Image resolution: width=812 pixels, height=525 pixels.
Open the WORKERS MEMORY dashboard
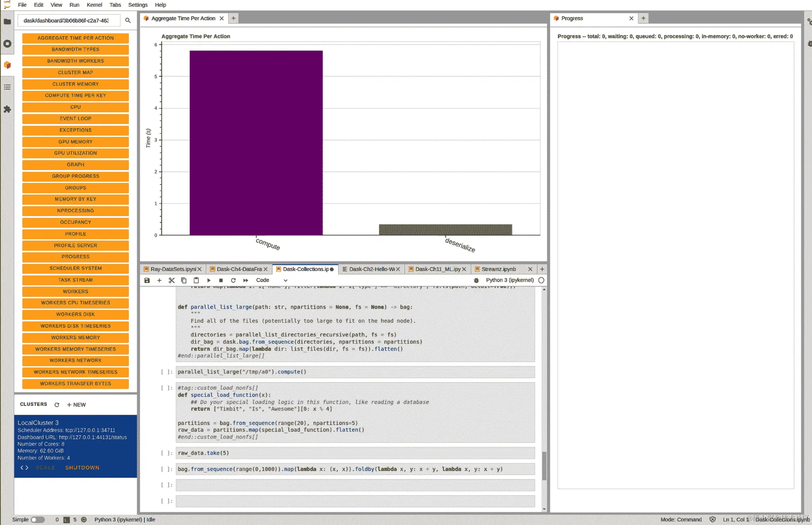point(75,338)
